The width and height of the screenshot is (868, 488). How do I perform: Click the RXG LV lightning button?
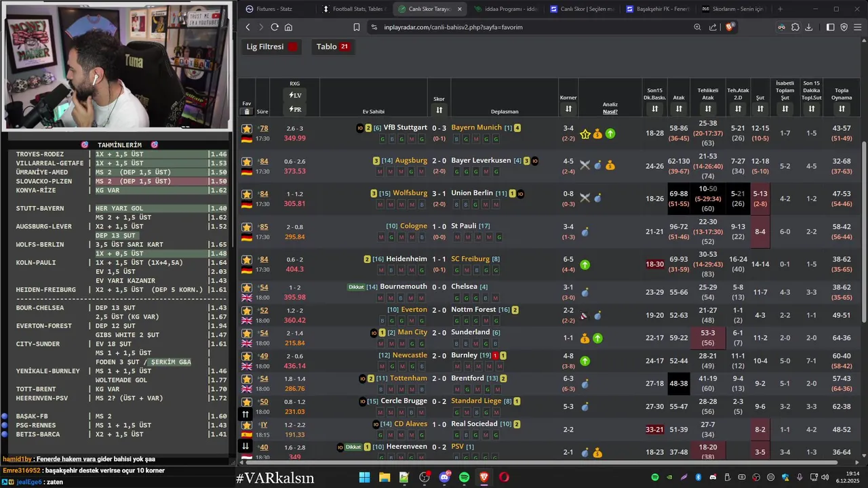click(x=295, y=95)
